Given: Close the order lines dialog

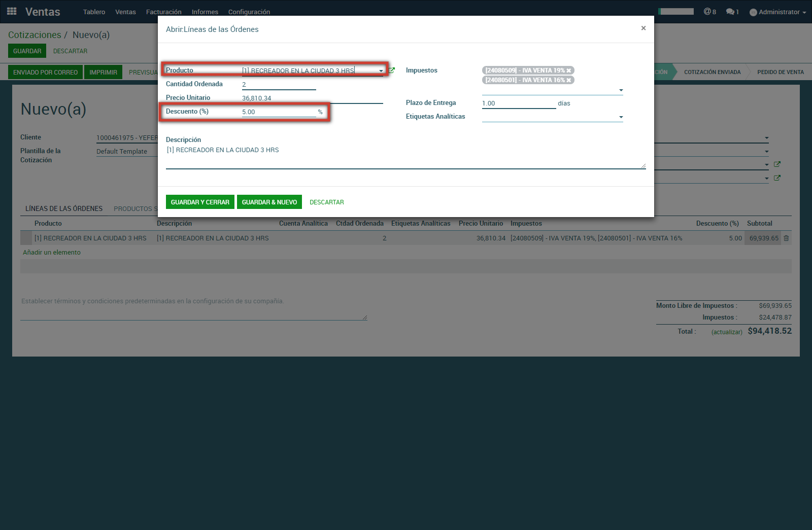Looking at the screenshot, I should (x=643, y=28).
